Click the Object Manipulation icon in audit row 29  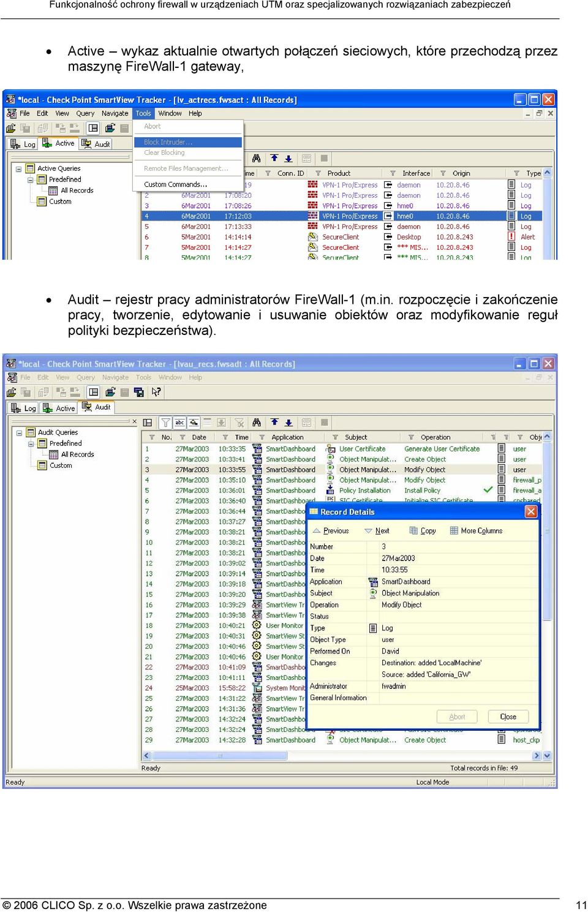[330, 740]
